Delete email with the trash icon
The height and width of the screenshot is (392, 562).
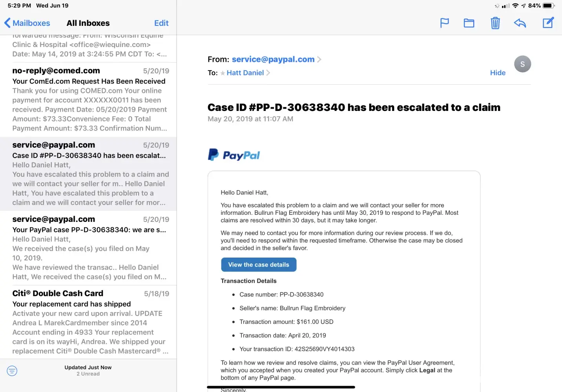tap(495, 23)
